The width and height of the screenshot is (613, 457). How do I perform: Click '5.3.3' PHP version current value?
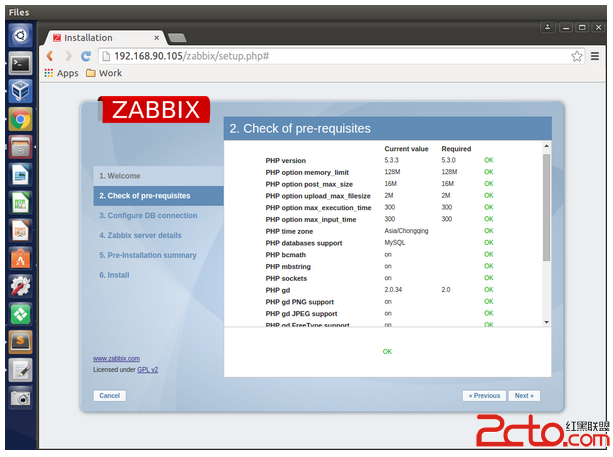tap(391, 160)
